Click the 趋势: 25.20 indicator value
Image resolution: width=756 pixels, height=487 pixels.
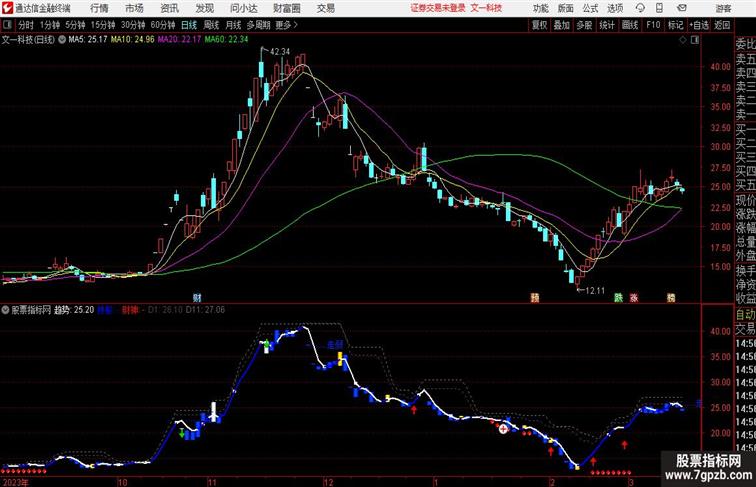click(74, 310)
